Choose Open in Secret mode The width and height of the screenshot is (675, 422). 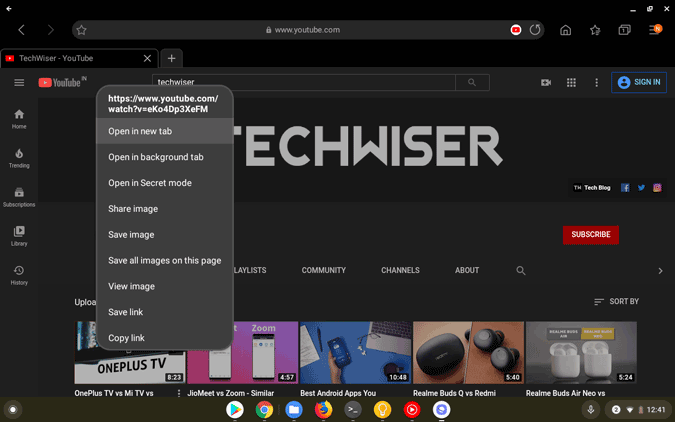pyautogui.click(x=165, y=183)
